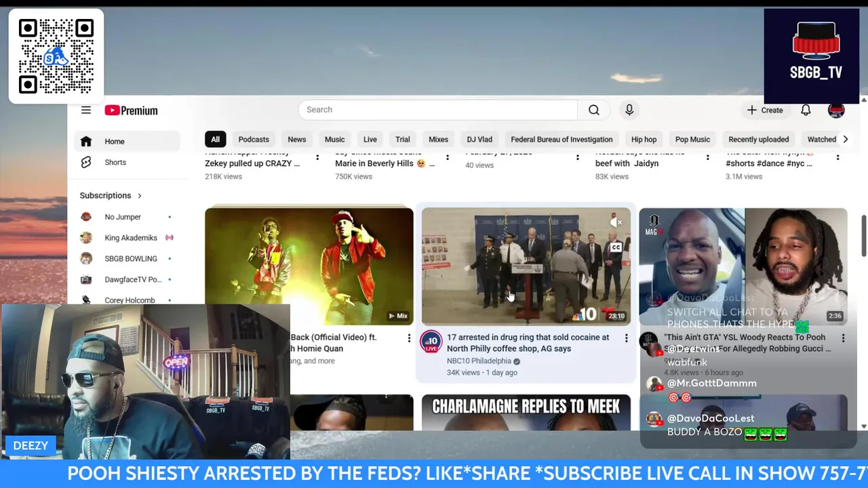Open options for the 83K views video

[x=707, y=157]
